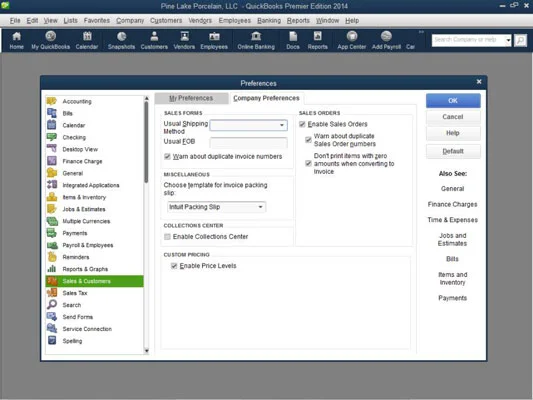533x400 pixels.
Task: Toggle Warn about duplicate invoice numbers
Action: [167, 156]
